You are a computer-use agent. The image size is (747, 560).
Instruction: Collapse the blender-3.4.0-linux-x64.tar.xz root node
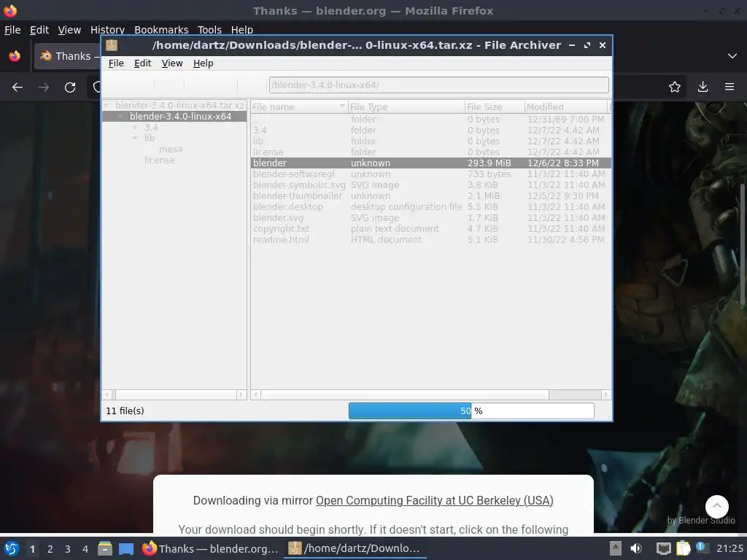click(x=107, y=105)
